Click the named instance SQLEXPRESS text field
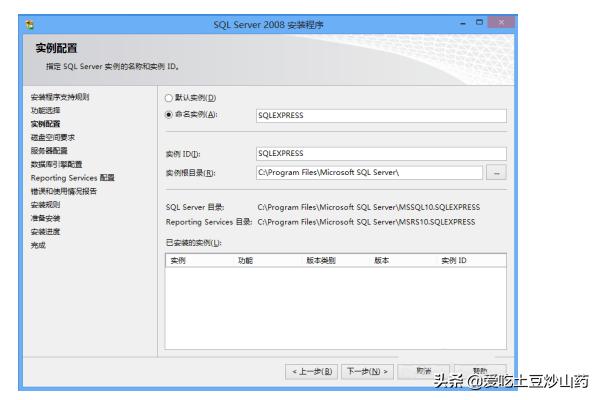600x400 pixels. click(x=381, y=116)
